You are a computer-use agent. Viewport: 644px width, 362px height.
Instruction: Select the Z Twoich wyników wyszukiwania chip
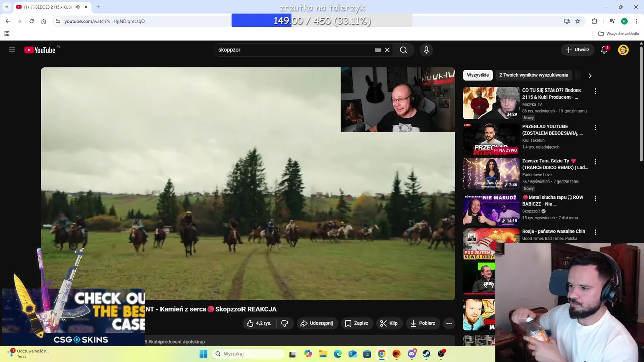533,75
